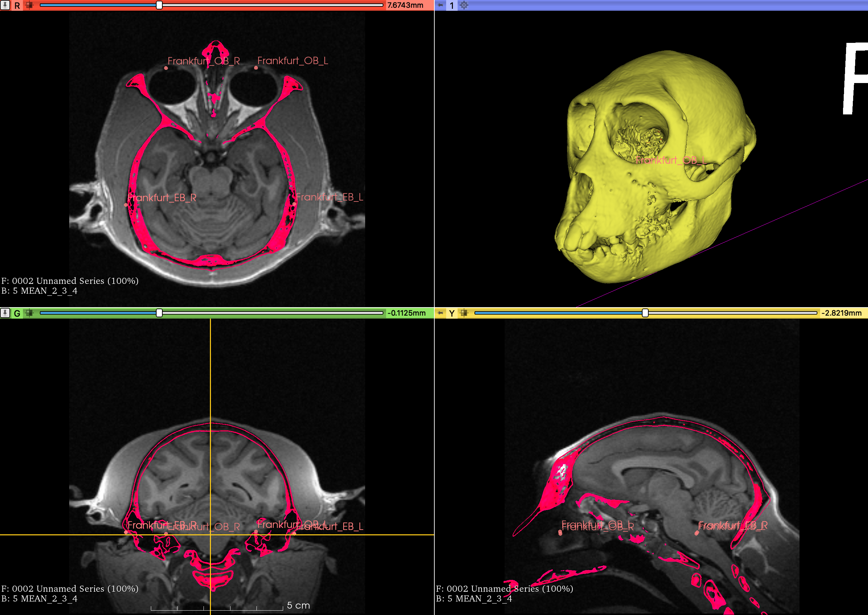Click the R view label in red bar
This screenshot has height=615, width=868.
(x=17, y=6)
